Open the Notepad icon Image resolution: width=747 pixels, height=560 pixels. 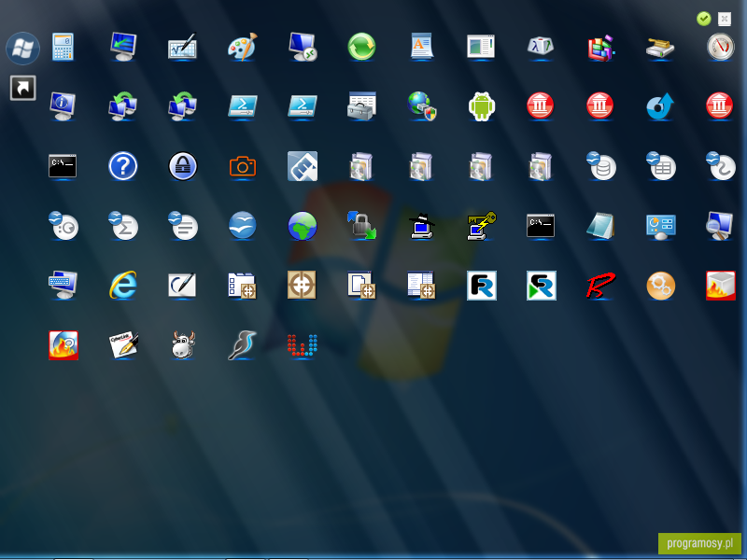coord(600,226)
